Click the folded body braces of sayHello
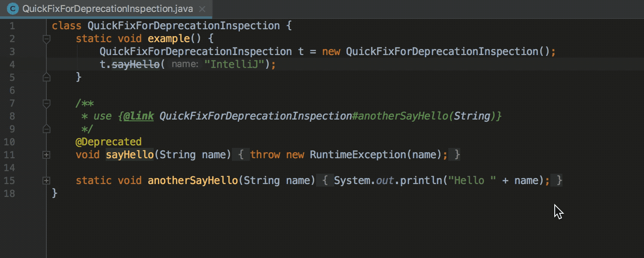This screenshot has height=258, width=644. click(x=346, y=155)
